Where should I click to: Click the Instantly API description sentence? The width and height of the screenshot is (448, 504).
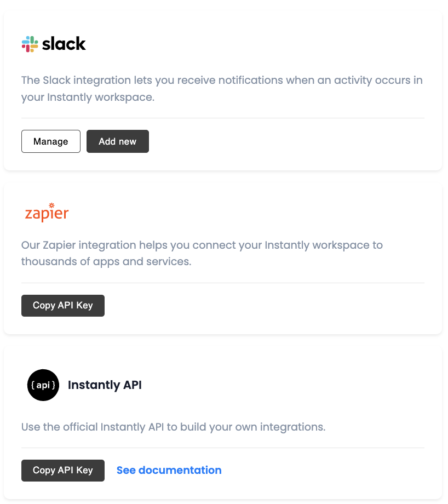tap(174, 427)
